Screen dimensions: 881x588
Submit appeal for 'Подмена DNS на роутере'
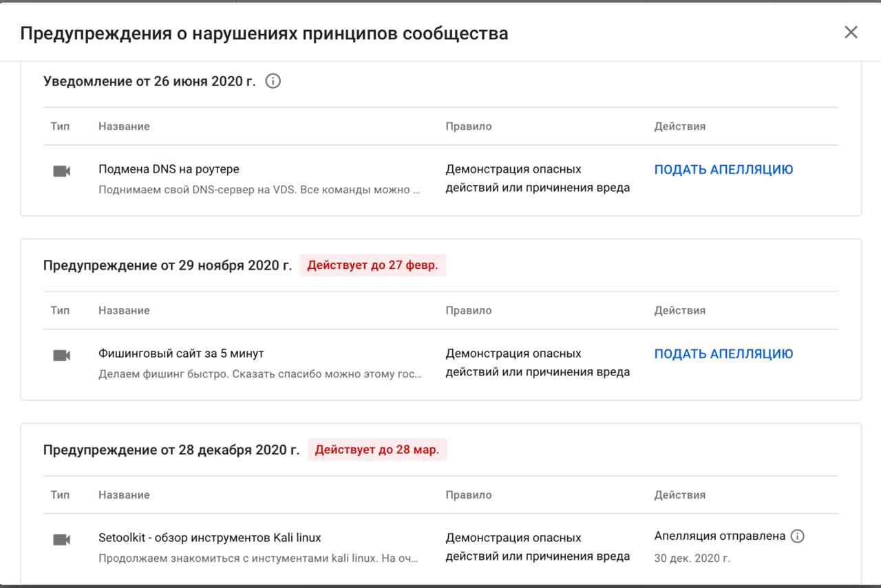723,170
